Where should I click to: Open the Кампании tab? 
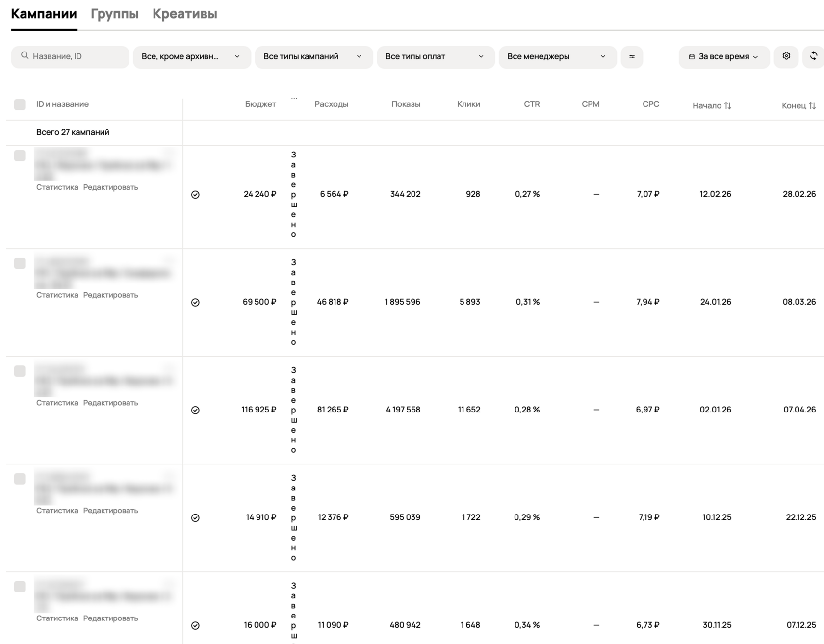tap(44, 14)
